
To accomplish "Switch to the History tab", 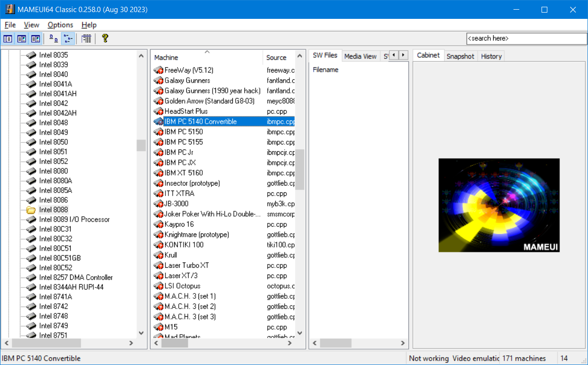I will (491, 56).
